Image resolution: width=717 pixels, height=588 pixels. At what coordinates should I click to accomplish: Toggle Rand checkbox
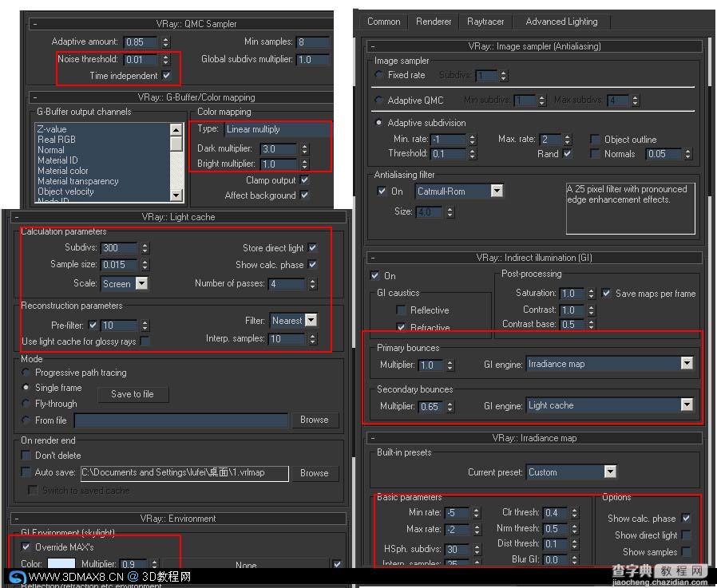567,153
